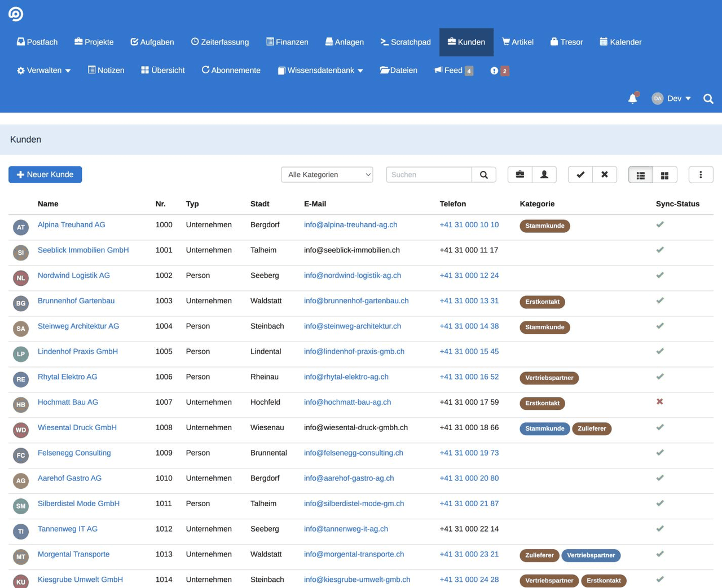Click the Suchen search field

pyautogui.click(x=429, y=175)
